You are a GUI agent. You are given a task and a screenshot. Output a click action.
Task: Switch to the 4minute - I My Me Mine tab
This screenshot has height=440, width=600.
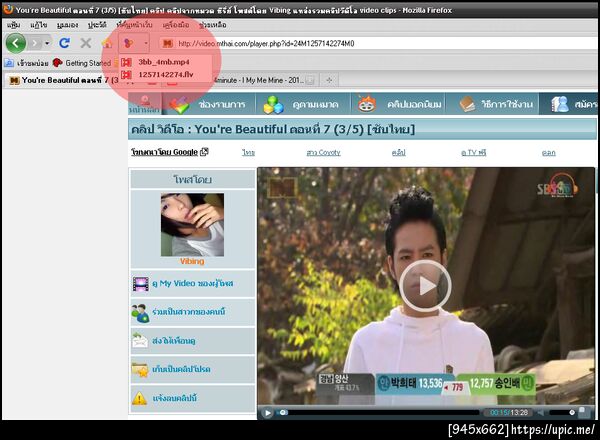click(259, 80)
